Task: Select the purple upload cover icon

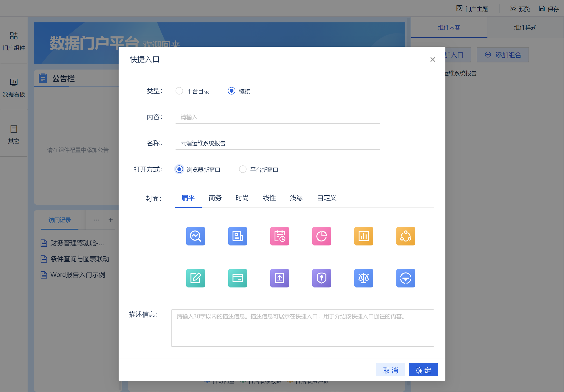Action: (x=279, y=278)
